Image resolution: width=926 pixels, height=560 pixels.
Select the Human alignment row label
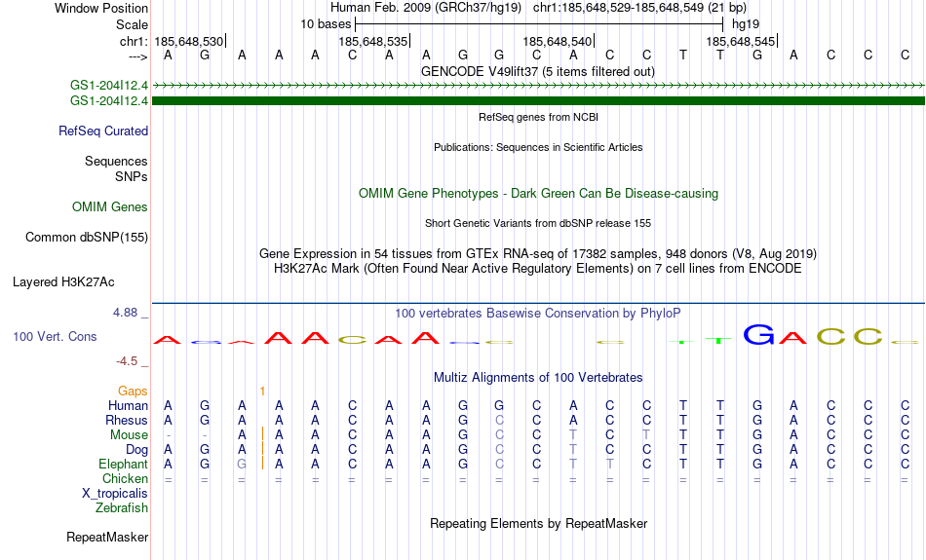128,406
